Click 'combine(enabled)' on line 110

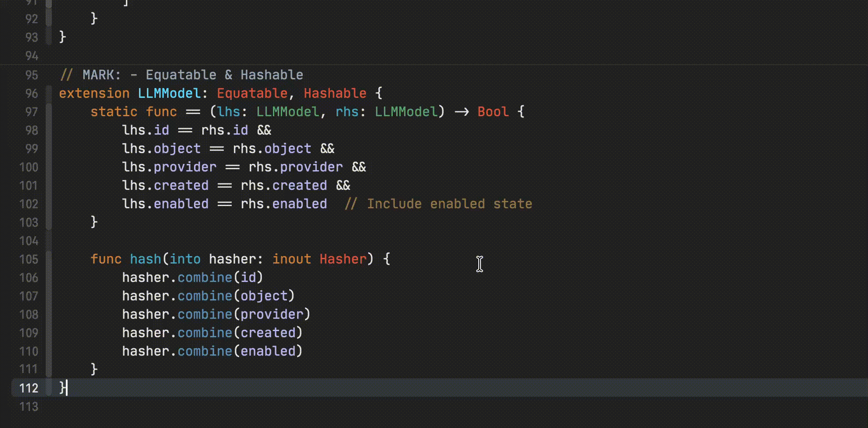pos(240,351)
